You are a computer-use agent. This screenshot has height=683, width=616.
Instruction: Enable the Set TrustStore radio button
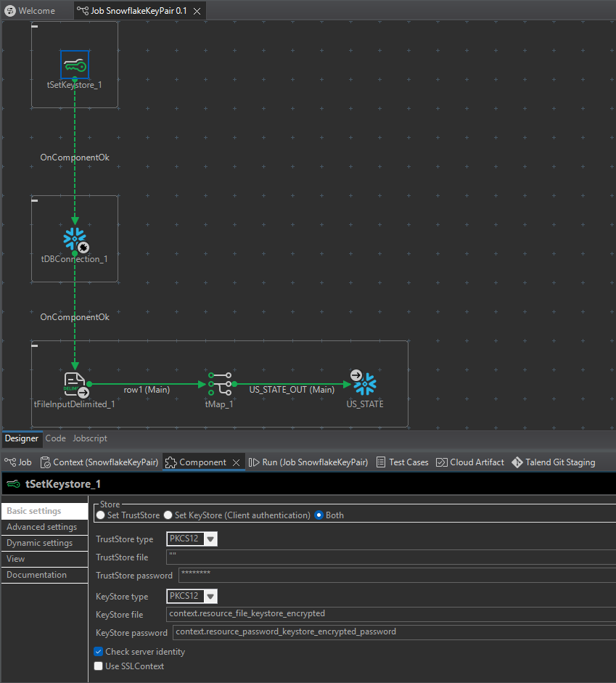(x=99, y=515)
